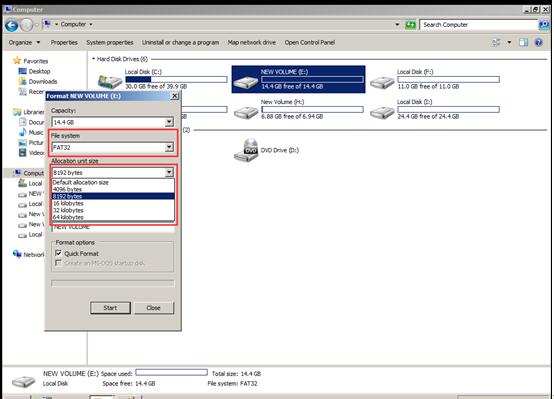Choose 32 kilobytes allocation option
554x399 pixels.
113,210
